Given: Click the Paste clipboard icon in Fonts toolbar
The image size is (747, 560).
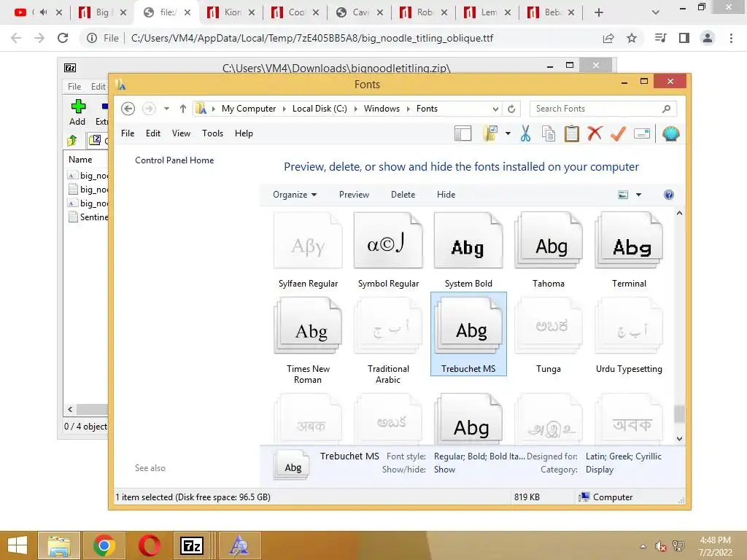Looking at the screenshot, I should (x=572, y=134).
